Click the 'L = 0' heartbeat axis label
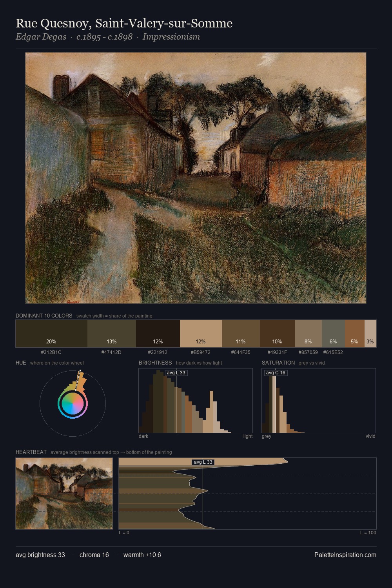 [124, 533]
